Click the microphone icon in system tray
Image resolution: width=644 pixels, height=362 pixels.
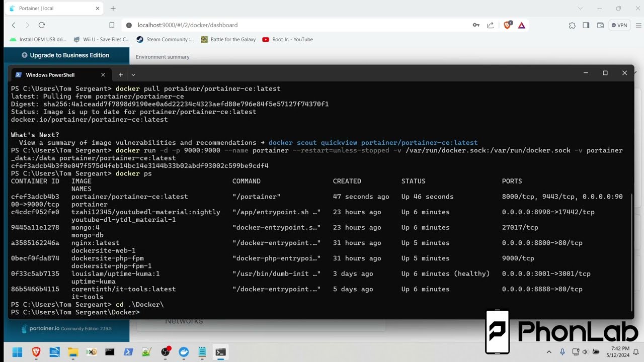[x=562, y=352]
